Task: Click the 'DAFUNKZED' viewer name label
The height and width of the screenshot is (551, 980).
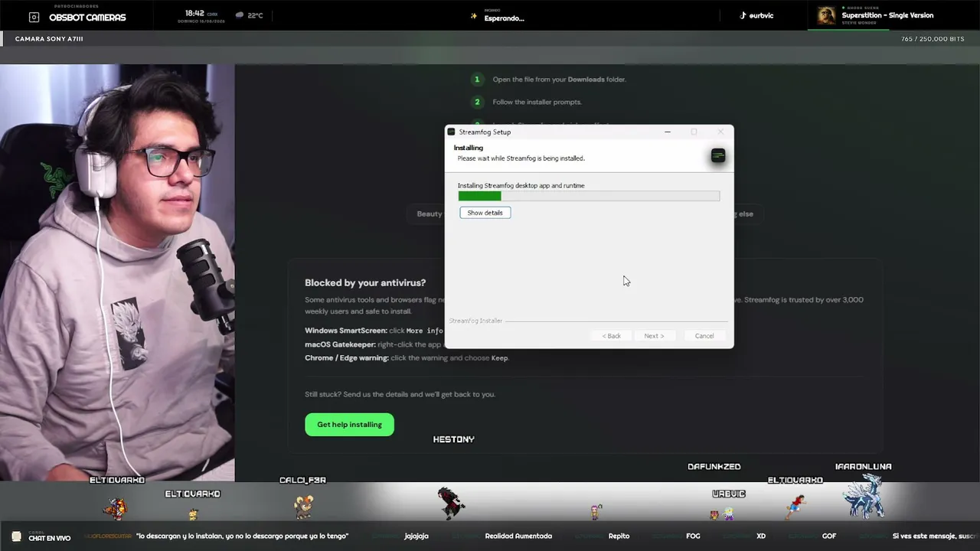Action: tap(714, 467)
